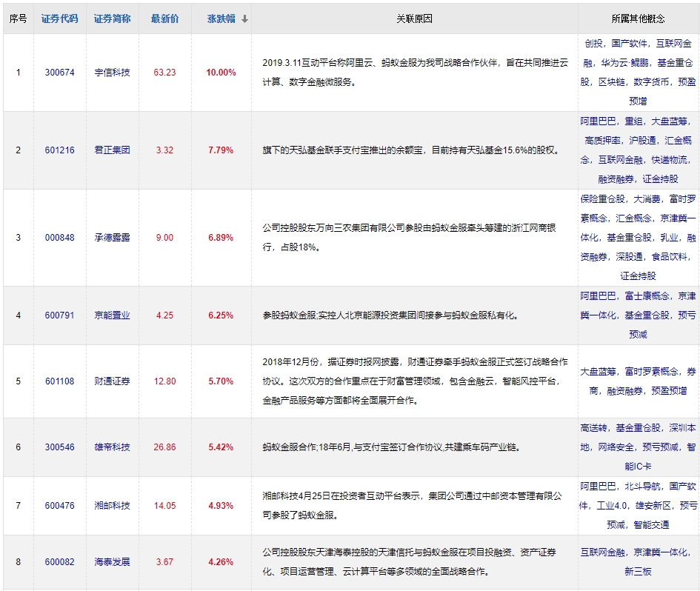Open stock code 600791

pyautogui.click(x=59, y=315)
